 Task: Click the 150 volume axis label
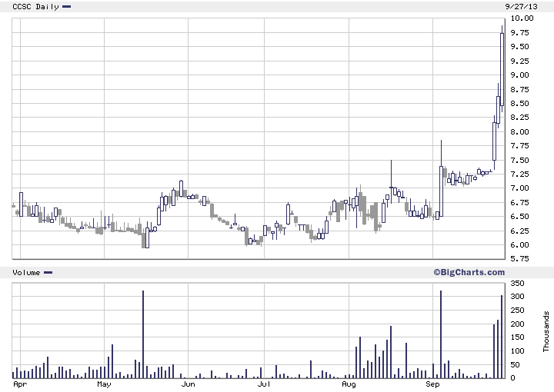(x=518, y=337)
